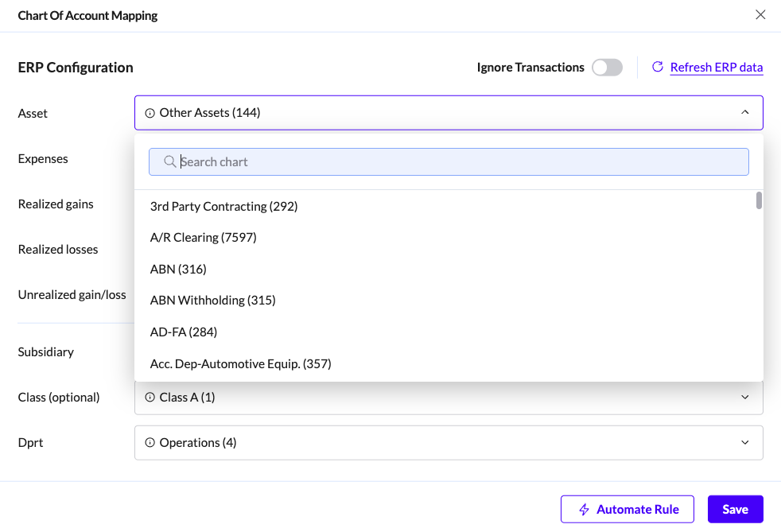Select 3rd Party Contracting (292) option

tap(223, 206)
